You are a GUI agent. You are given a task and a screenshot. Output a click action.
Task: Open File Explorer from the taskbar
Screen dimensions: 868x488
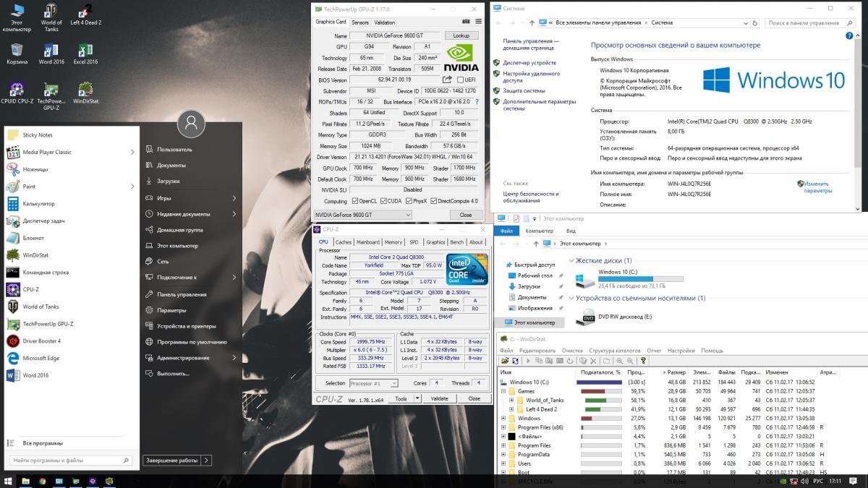click(25, 481)
